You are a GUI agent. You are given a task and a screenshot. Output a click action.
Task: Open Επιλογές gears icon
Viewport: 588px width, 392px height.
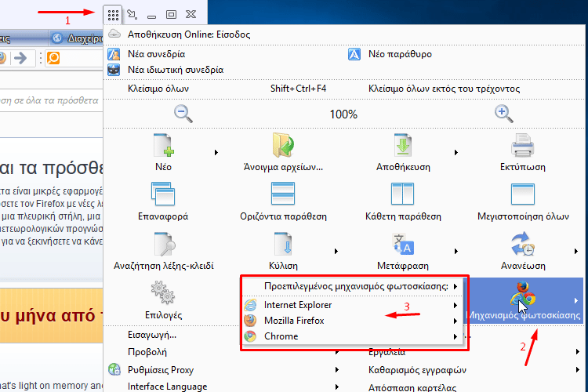[x=163, y=292]
